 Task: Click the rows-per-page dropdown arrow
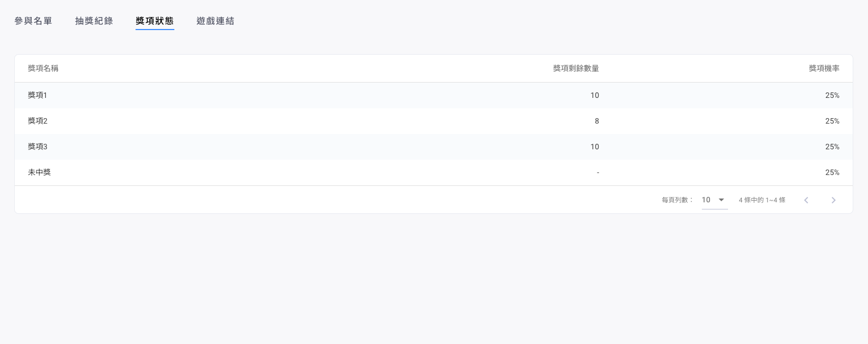(x=722, y=200)
